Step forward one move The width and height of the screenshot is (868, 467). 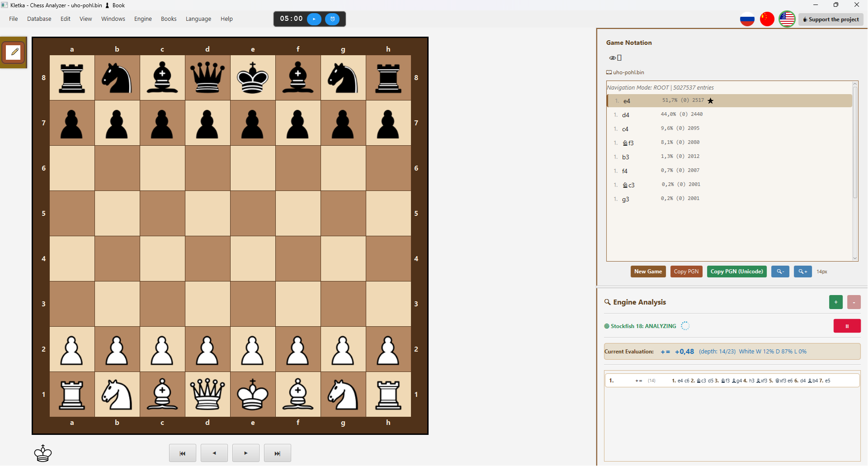click(246, 453)
